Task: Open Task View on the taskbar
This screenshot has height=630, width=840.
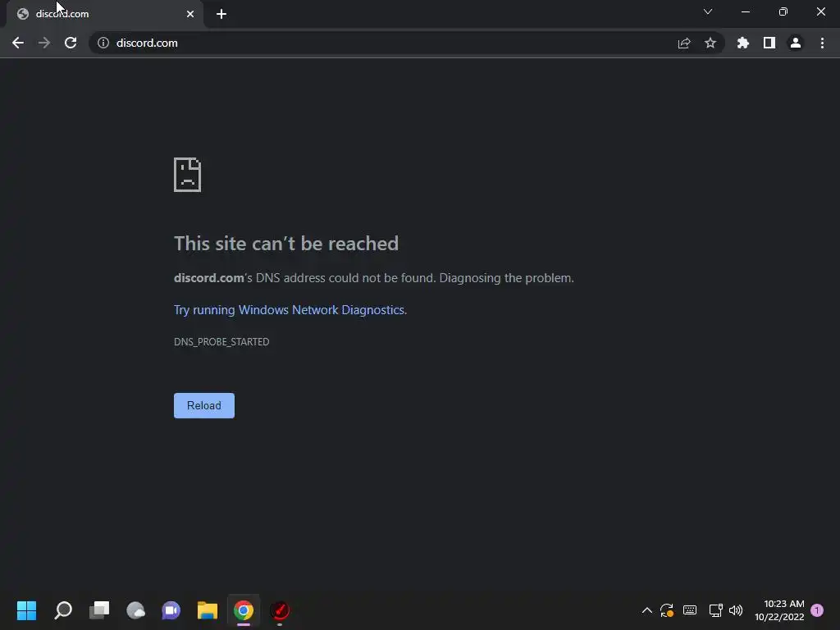Action: 99,610
